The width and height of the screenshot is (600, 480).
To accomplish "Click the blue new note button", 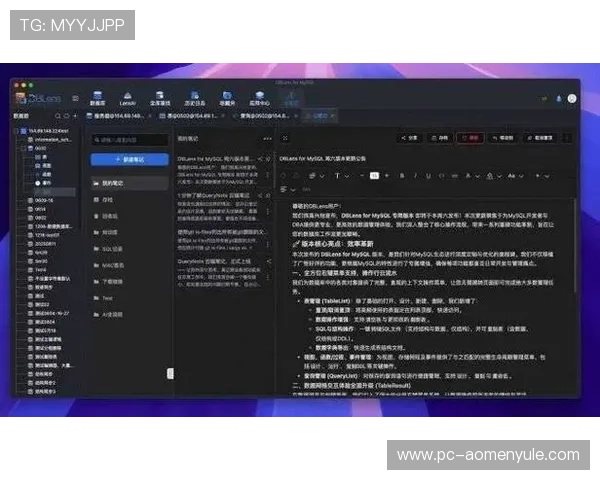I will (130, 160).
